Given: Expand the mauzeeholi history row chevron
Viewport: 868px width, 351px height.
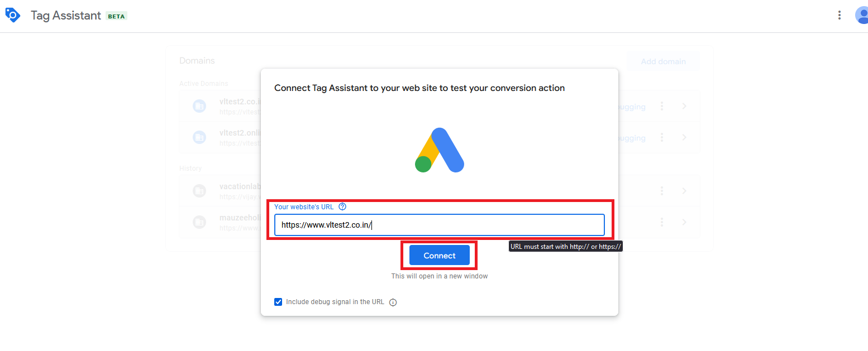Looking at the screenshot, I should point(684,222).
